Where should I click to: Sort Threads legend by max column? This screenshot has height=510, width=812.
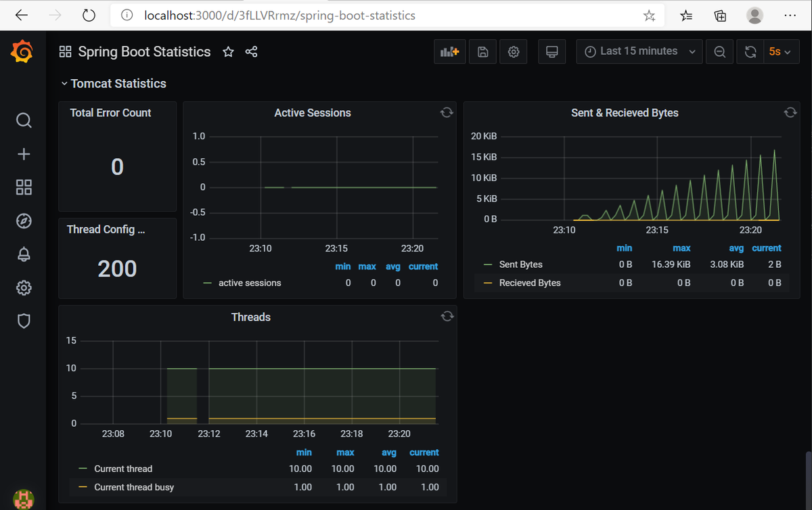(x=345, y=453)
